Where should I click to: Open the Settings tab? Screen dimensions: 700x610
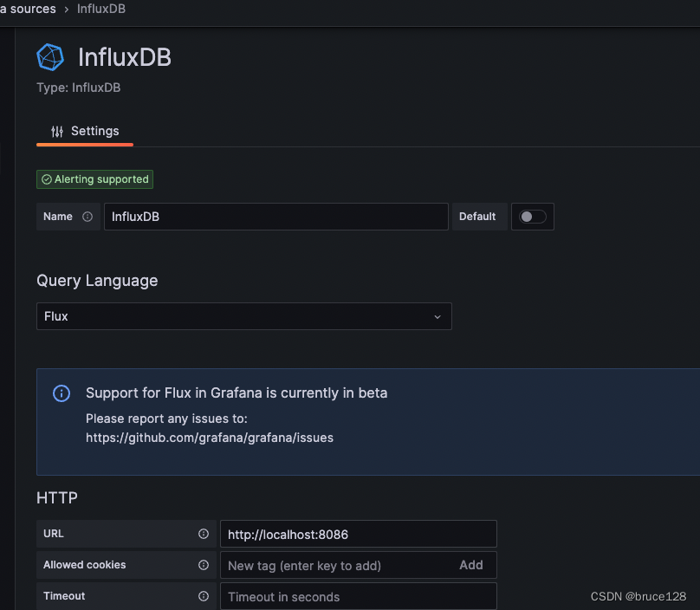85,132
